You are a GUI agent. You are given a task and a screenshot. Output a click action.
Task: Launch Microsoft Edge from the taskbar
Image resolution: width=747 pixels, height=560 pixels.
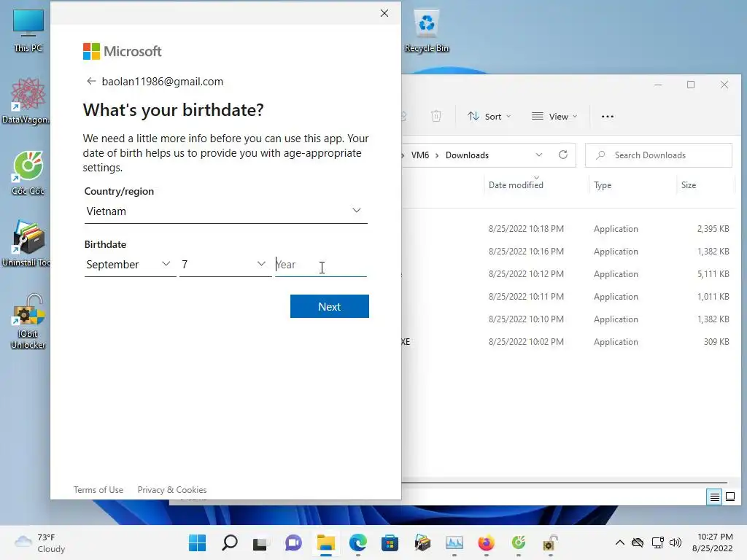pyautogui.click(x=357, y=542)
